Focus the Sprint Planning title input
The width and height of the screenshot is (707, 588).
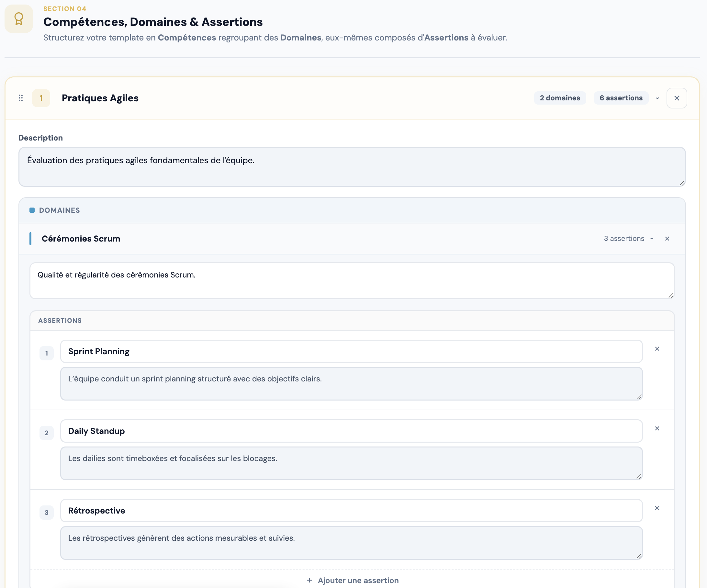pos(351,351)
